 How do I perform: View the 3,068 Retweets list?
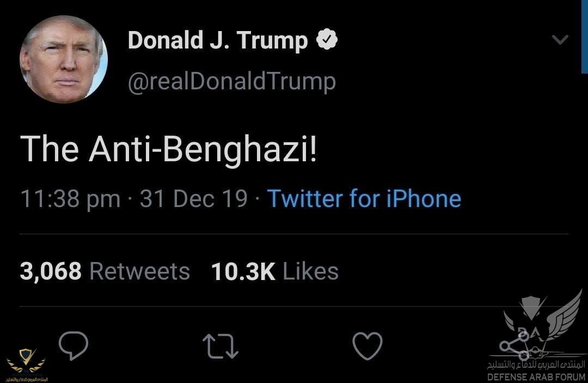[105, 271]
